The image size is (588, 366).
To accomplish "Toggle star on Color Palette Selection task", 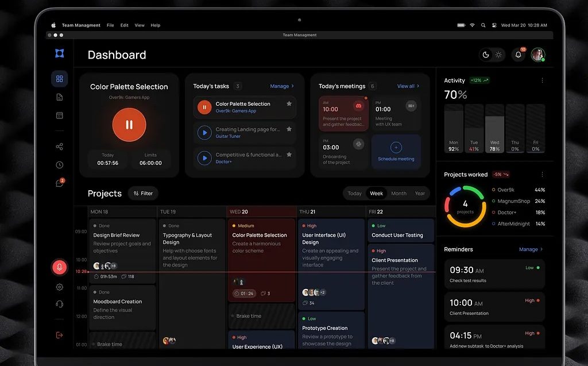I will tap(289, 104).
